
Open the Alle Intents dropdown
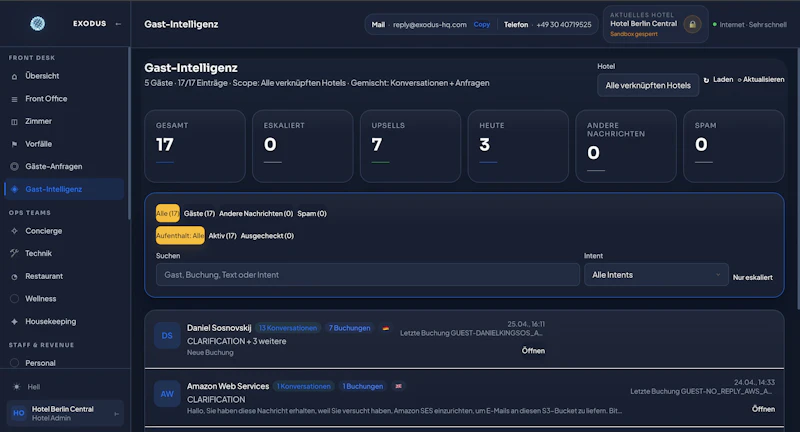(656, 275)
